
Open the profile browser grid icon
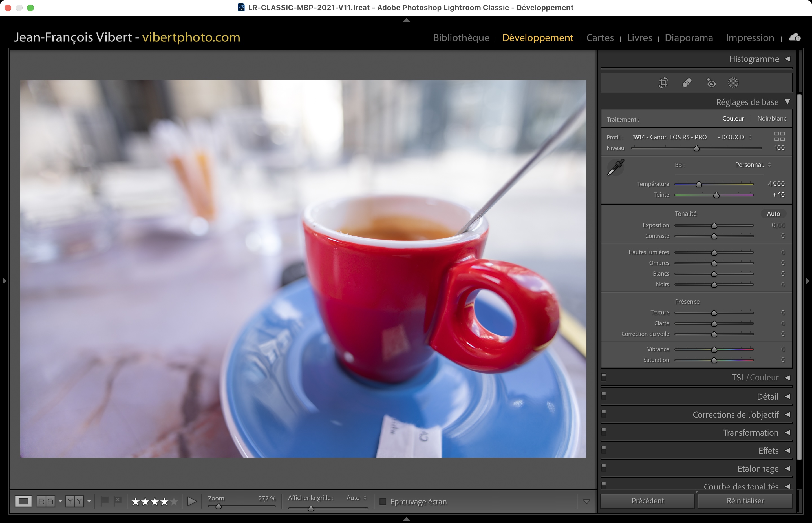(779, 136)
